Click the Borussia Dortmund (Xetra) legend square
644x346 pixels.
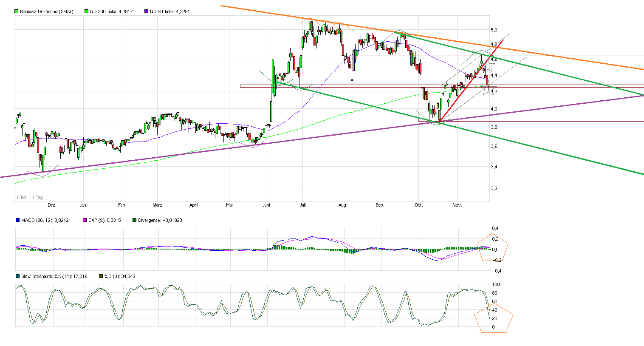click(17, 11)
